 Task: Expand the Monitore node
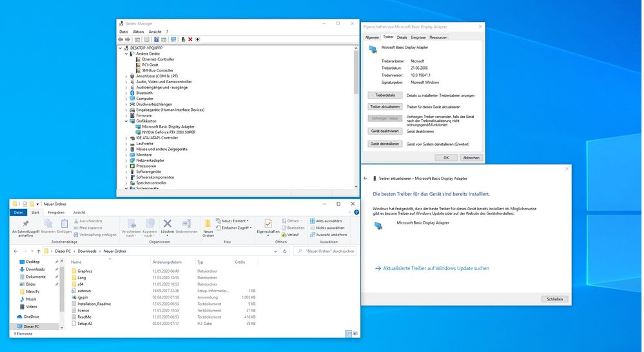pos(126,155)
